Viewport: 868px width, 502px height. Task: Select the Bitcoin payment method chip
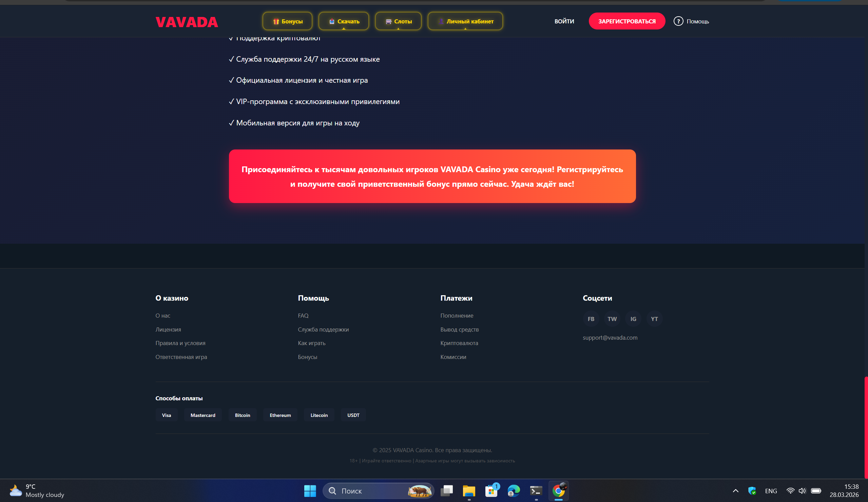pyautogui.click(x=243, y=415)
